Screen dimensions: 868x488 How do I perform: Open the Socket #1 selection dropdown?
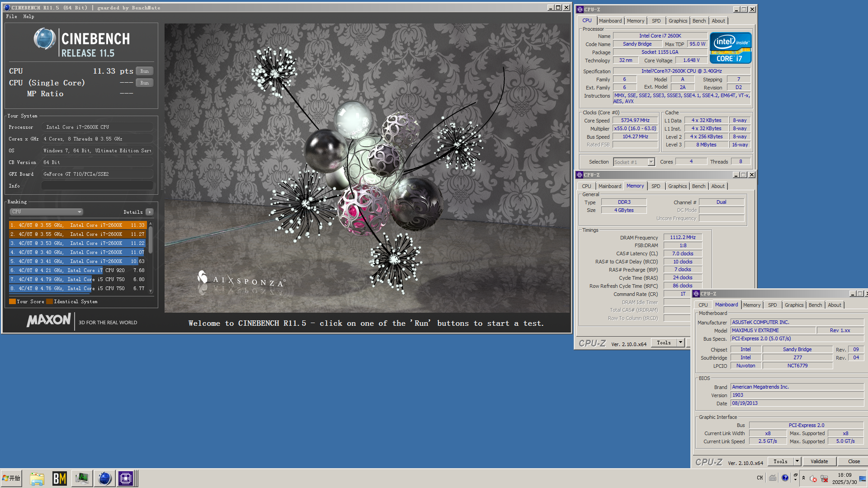tap(634, 162)
